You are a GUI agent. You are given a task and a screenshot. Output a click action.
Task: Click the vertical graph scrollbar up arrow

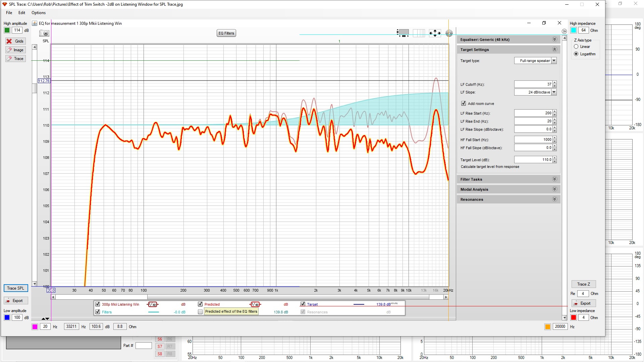pyautogui.click(x=35, y=47)
